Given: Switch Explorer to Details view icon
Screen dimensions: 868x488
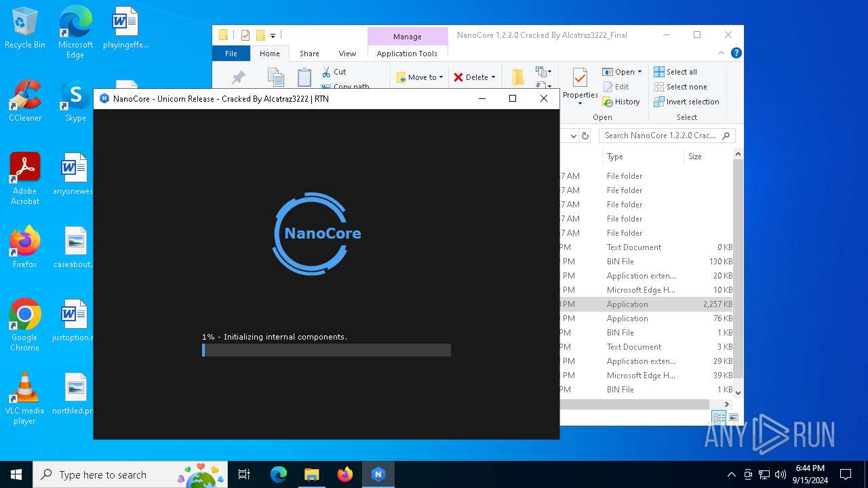Looking at the screenshot, I should [x=719, y=418].
